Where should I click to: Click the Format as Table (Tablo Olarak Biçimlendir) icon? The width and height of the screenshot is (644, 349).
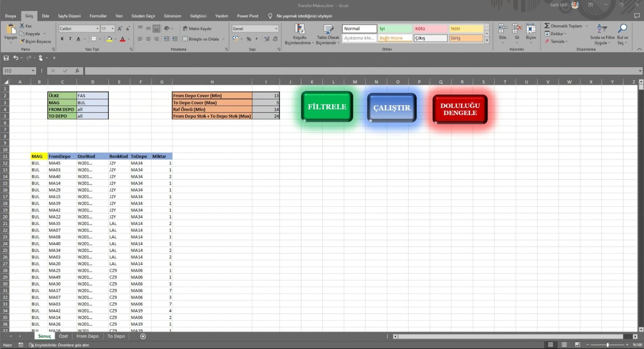pos(328,30)
